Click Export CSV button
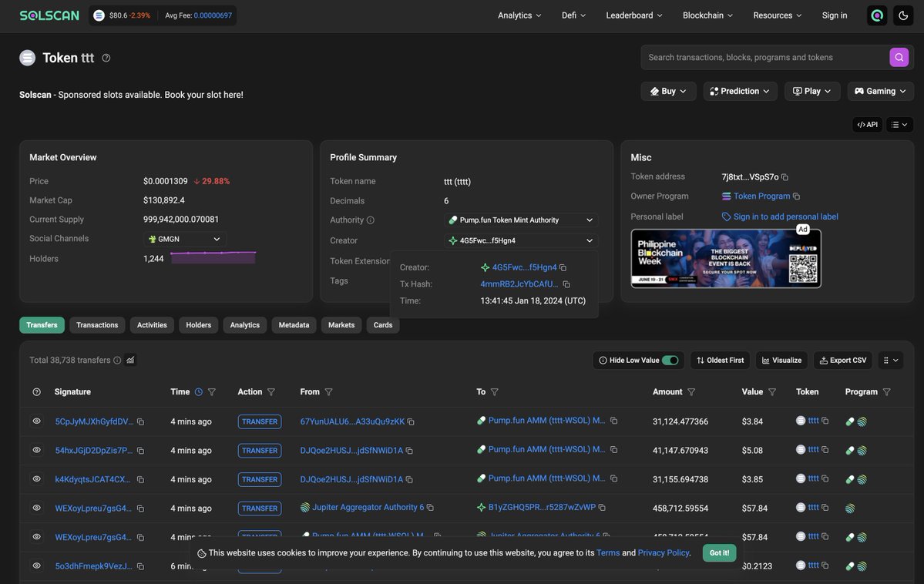Viewport: 924px width, 584px height. coord(842,360)
